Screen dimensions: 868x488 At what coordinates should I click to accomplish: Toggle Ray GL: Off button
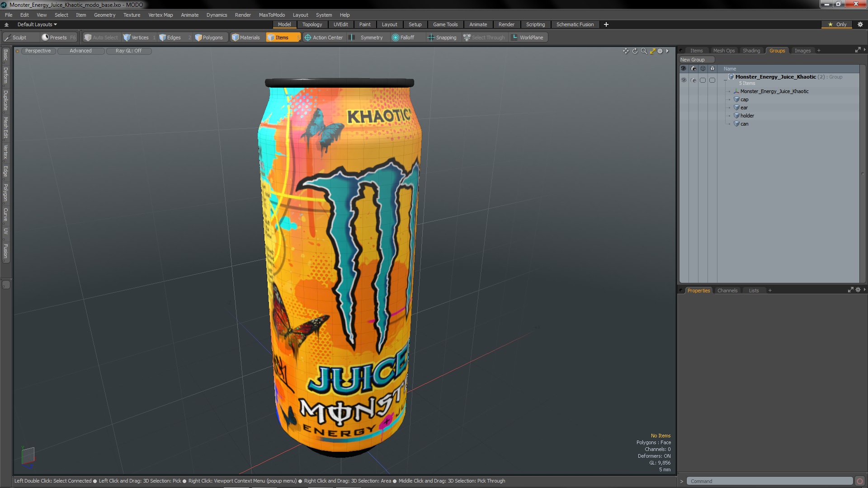(128, 51)
